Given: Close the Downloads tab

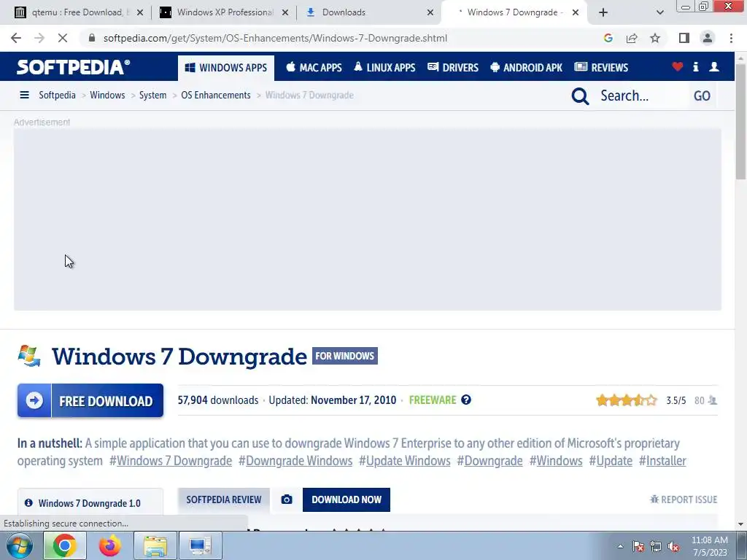Looking at the screenshot, I should pos(430,12).
